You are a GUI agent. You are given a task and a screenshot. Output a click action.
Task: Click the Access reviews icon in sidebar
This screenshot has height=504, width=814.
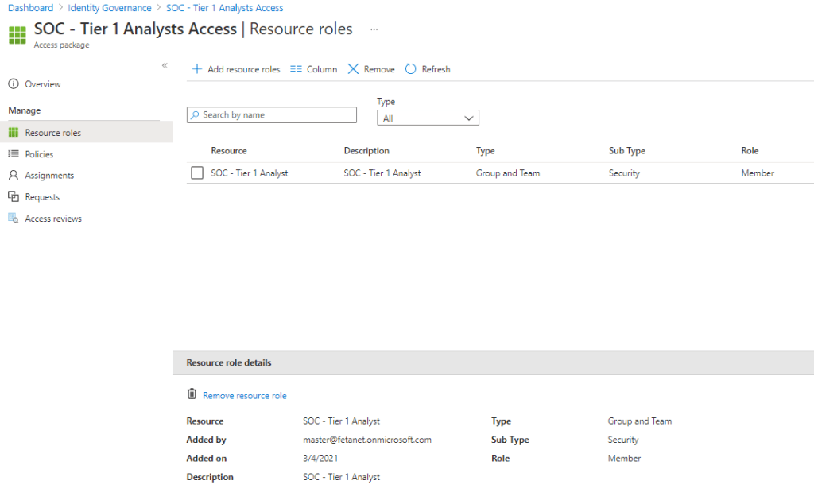tap(13, 219)
